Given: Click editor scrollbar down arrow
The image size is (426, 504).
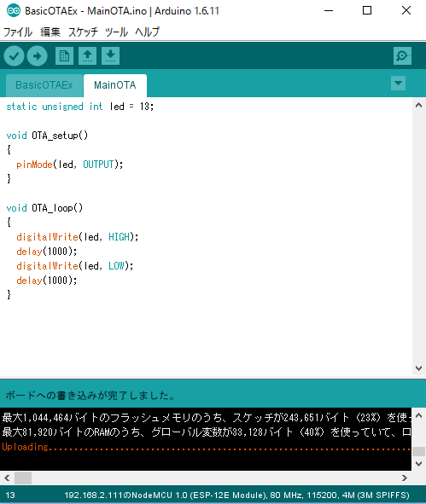Looking at the screenshot, I should click(x=418, y=368).
